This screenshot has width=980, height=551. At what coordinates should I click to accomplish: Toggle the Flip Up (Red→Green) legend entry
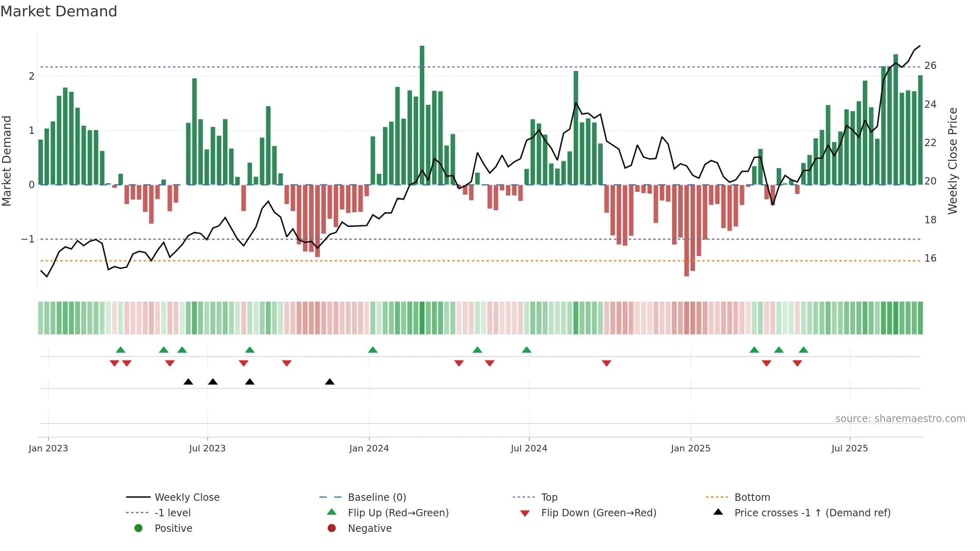pos(388,513)
